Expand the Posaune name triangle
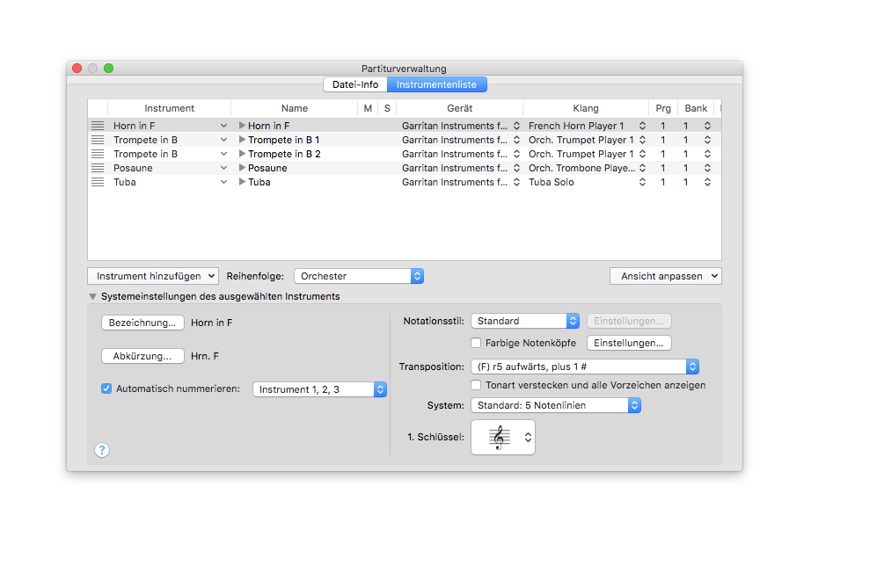 click(x=242, y=168)
